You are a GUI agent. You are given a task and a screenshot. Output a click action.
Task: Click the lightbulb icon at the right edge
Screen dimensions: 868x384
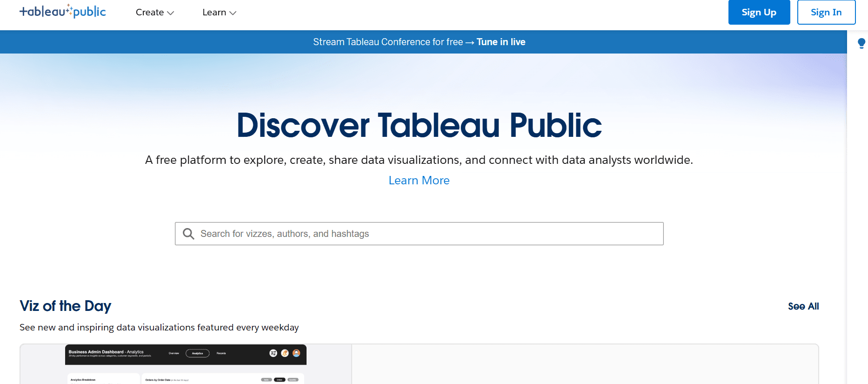861,43
